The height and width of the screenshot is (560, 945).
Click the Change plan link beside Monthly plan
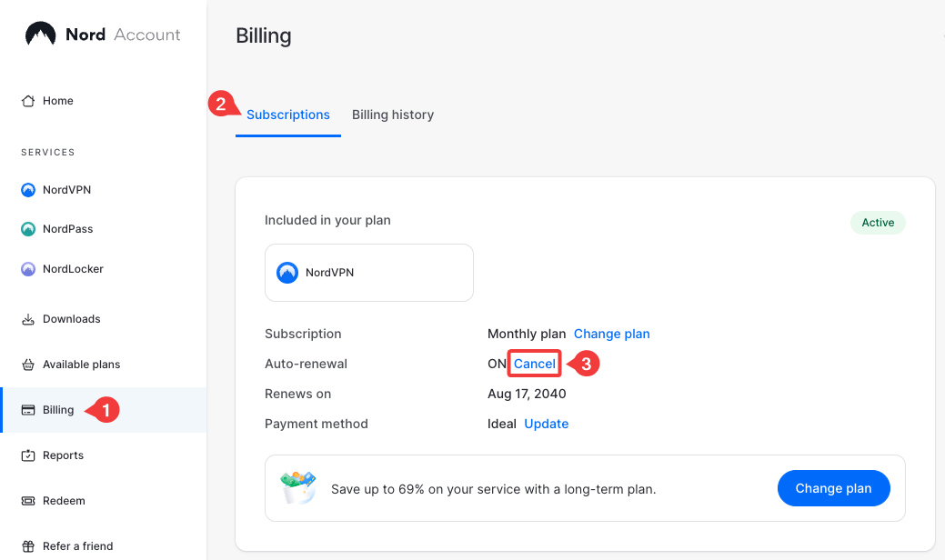611,334
